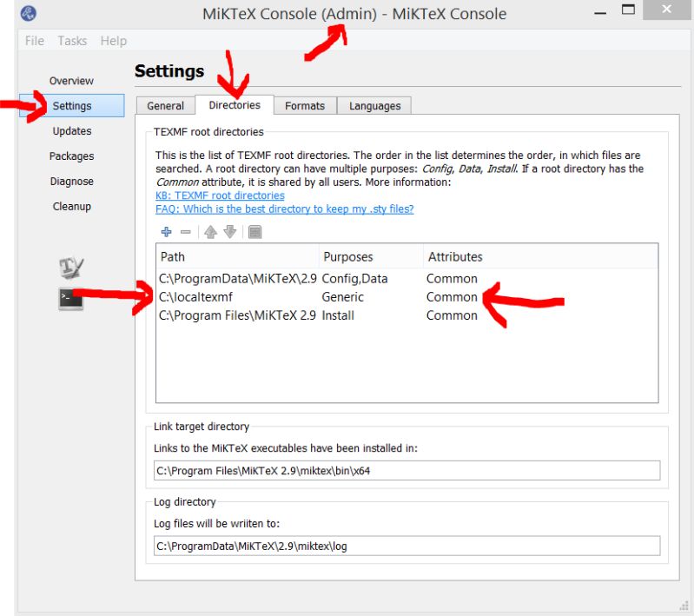This screenshot has width=694, height=616.
Task: Open the Languages tab
Action: pyautogui.click(x=375, y=106)
